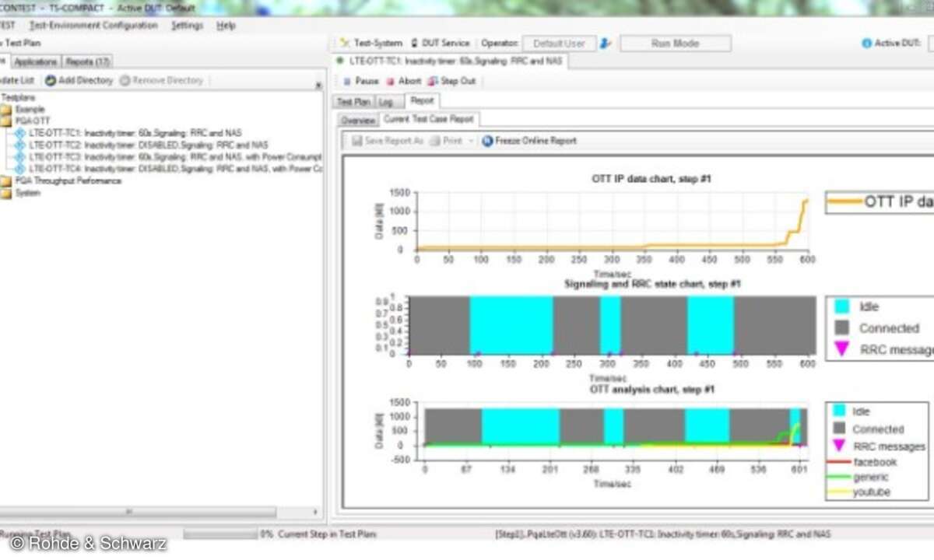Click the Active DUT info icon
The height and width of the screenshot is (560, 934).
pos(866,44)
